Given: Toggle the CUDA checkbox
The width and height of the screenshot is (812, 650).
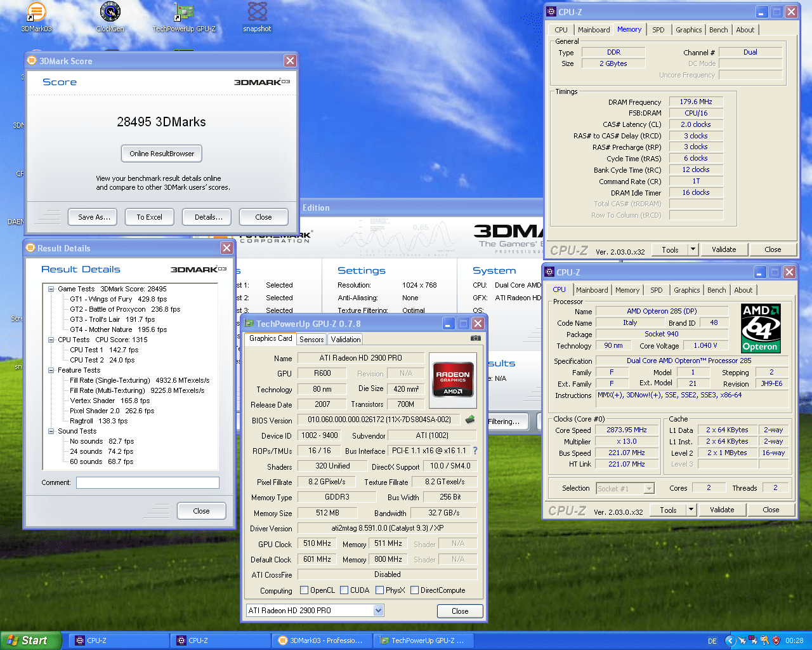Looking at the screenshot, I should (344, 590).
